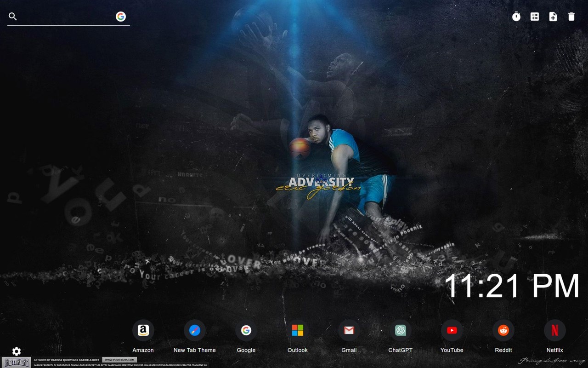Screen dimensions: 588x368
Task: Click the trash bin icon
Action: coord(571,17)
